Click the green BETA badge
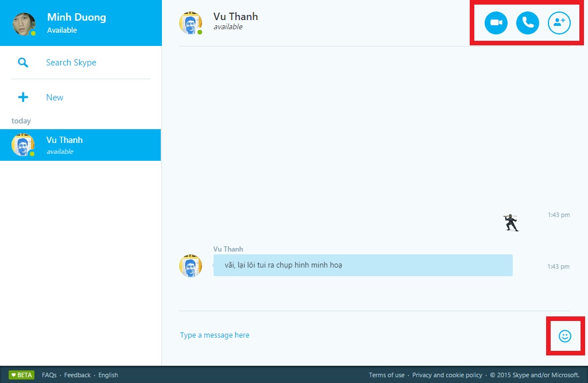588x383 pixels. 21,375
